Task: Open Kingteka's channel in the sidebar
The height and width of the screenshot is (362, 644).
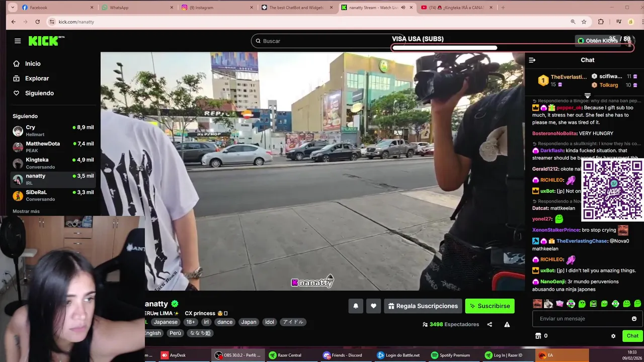Action: coord(53,163)
